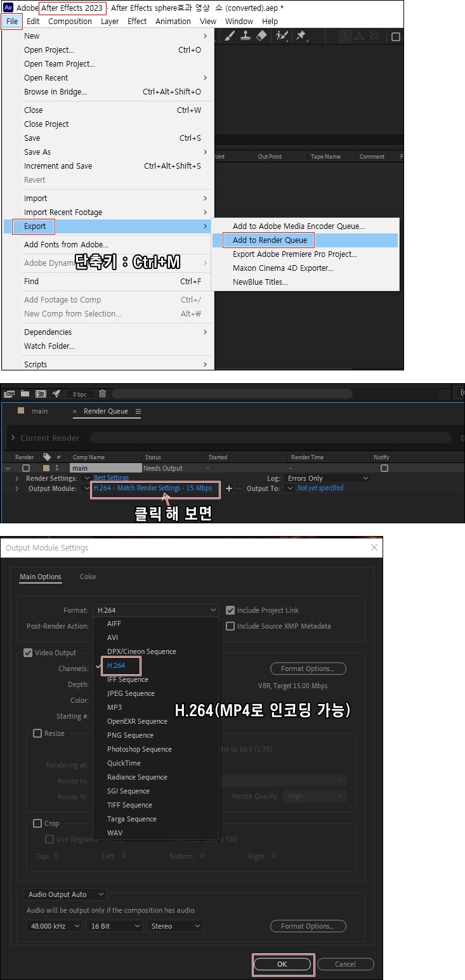Open audio Format Options button

point(308,926)
